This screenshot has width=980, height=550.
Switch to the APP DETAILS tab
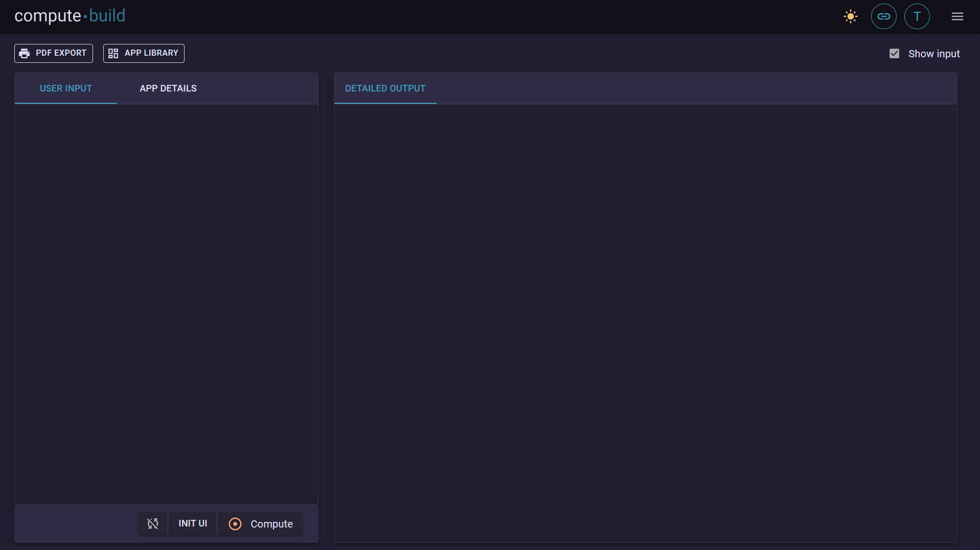(168, 88)
